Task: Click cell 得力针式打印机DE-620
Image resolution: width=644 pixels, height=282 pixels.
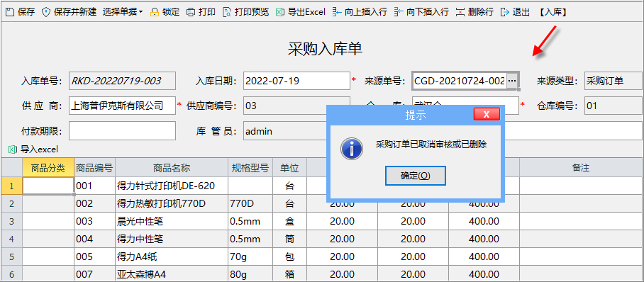Action: pos(172,186)
